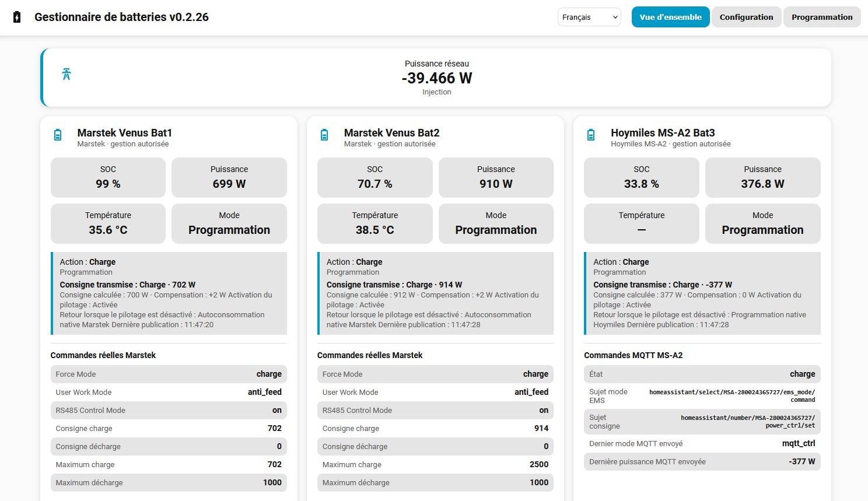Click Consigne transmise : Charge · 702 W

[127, 285]
